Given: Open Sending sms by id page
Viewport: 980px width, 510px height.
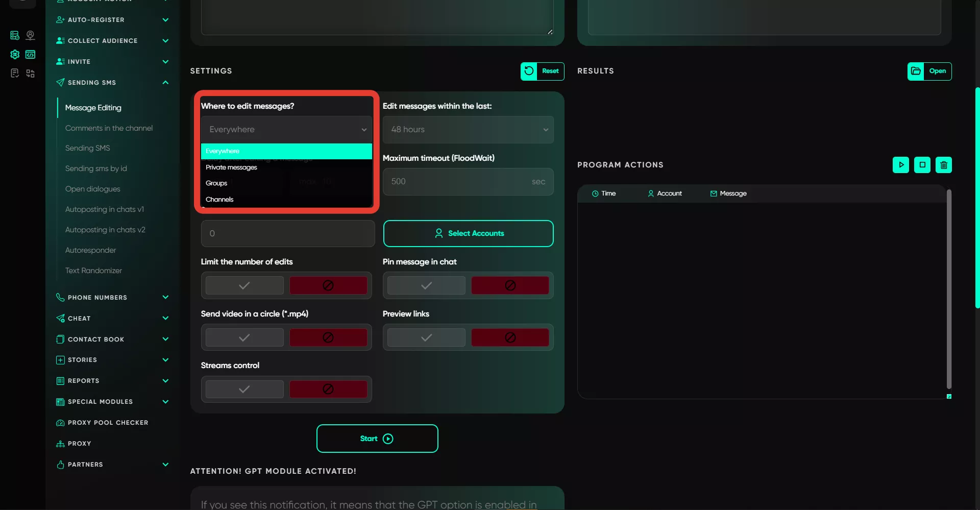Looking at the screenshot, I should (96, 168).
